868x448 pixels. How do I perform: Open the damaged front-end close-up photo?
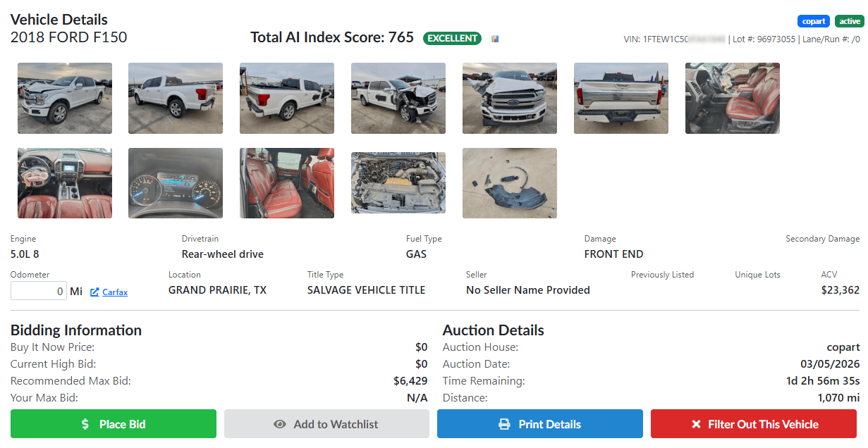[x=510, y=98]
